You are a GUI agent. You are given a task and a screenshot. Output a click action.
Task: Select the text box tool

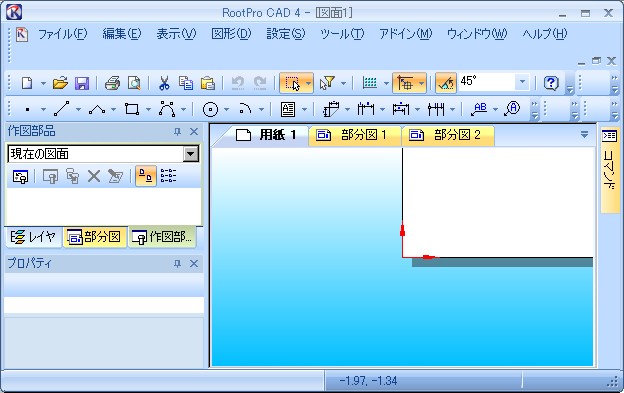(x=288, y=109)
